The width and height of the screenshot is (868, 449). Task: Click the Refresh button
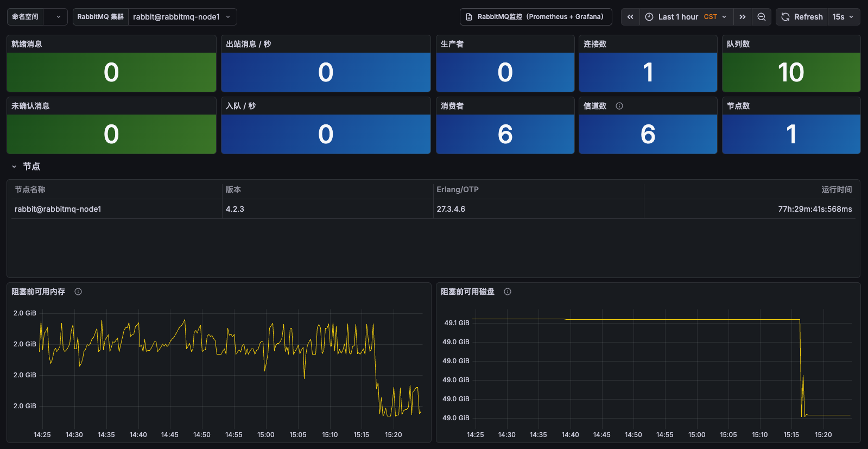tap(802, 17)
